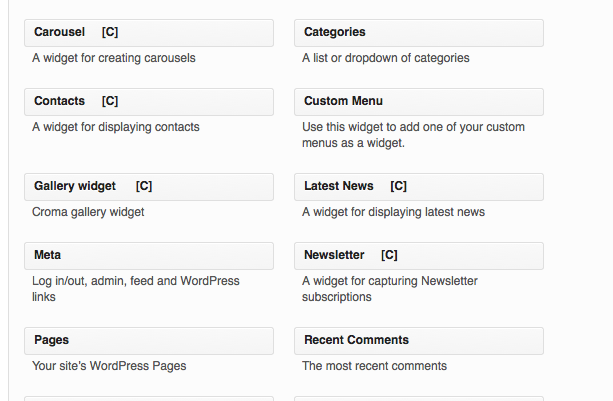The height and width of the screenshot is (401, 613).
Task: Click 'The most recent comments' description
Action: click(374, 366)
